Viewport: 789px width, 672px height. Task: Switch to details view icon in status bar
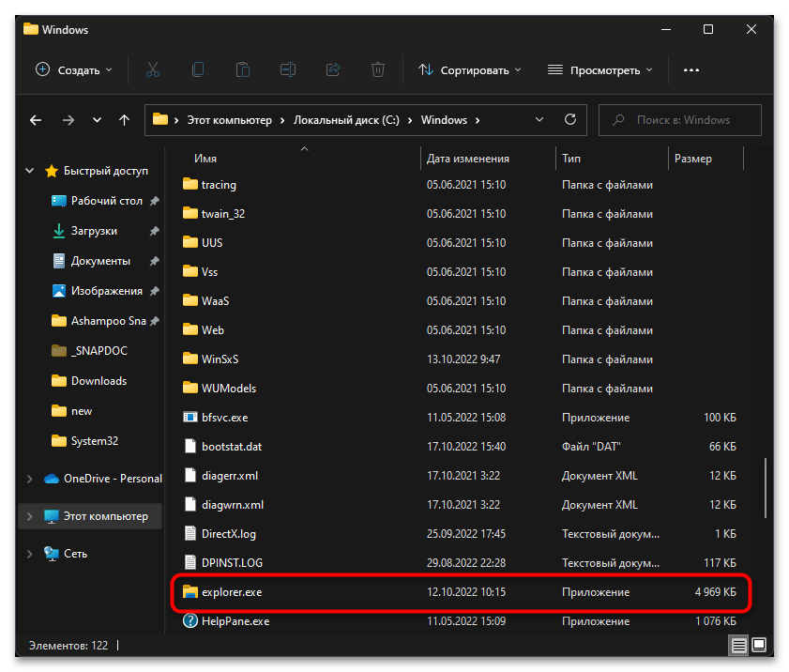pyautogui.click(x=738, y=645)
